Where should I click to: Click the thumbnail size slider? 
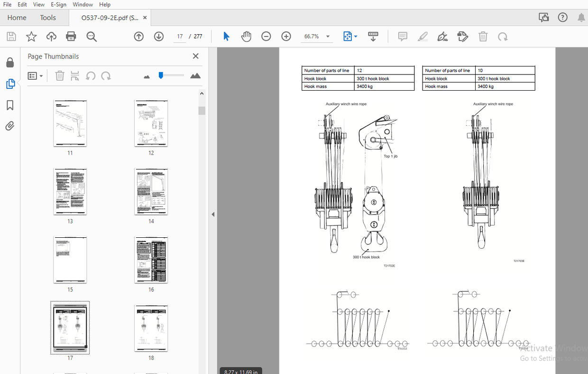pyautogui.click(x=171, y=75)
